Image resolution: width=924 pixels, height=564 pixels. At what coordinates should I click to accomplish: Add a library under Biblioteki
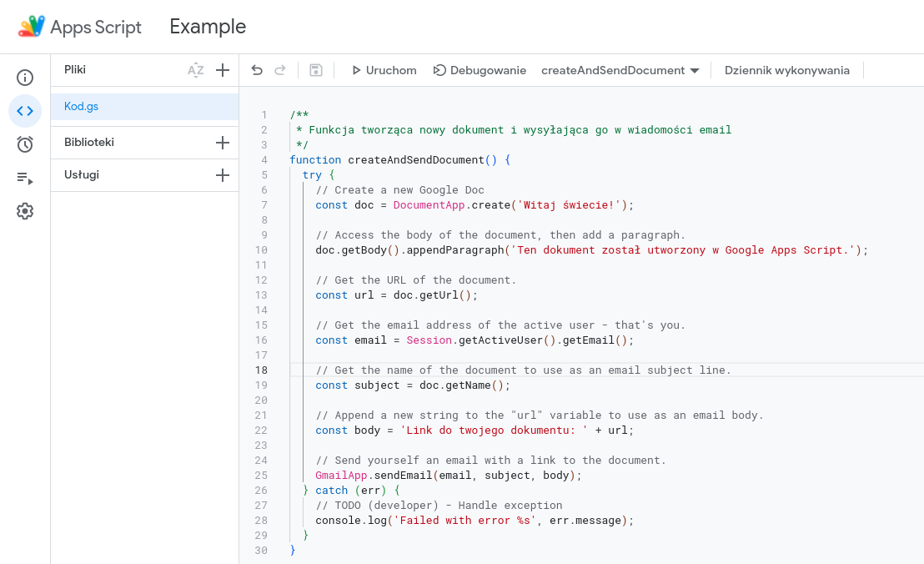[x=222, y=143]
